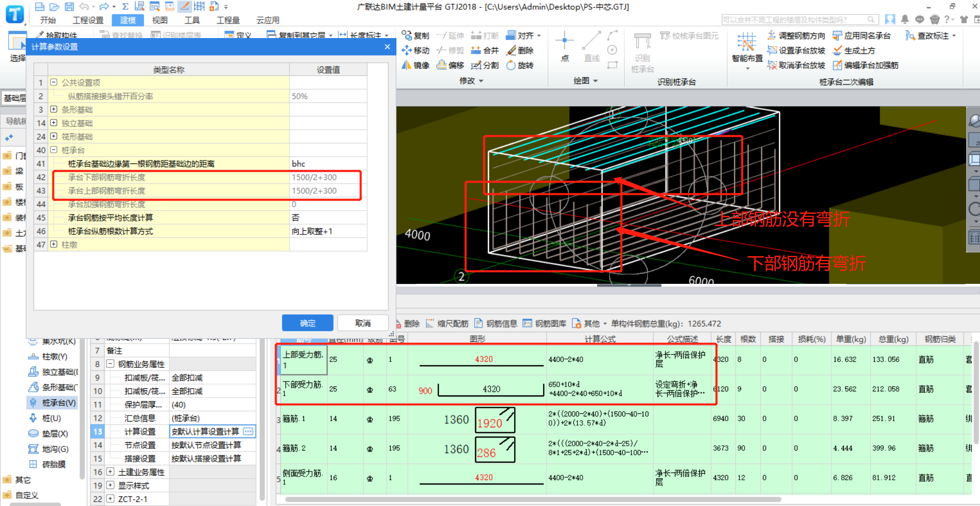Viewport: 980px width, 506px height.
Task: Collapse the 公共设置项 group
Action: click(x=53, y=82)
